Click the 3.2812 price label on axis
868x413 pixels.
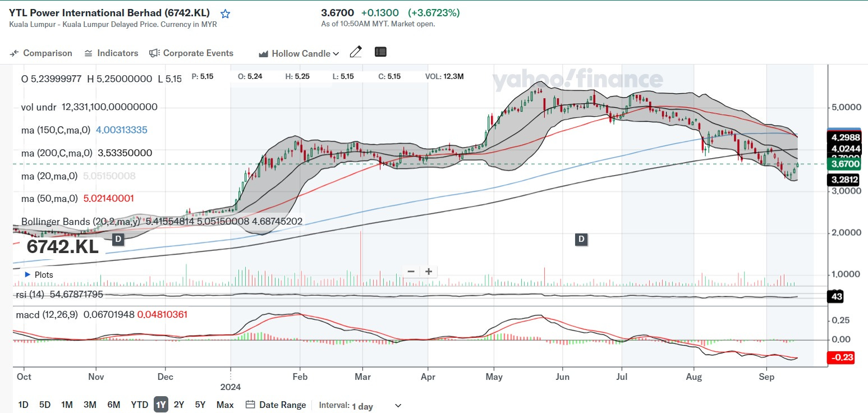pyautogui.click(x=843, y=180)
